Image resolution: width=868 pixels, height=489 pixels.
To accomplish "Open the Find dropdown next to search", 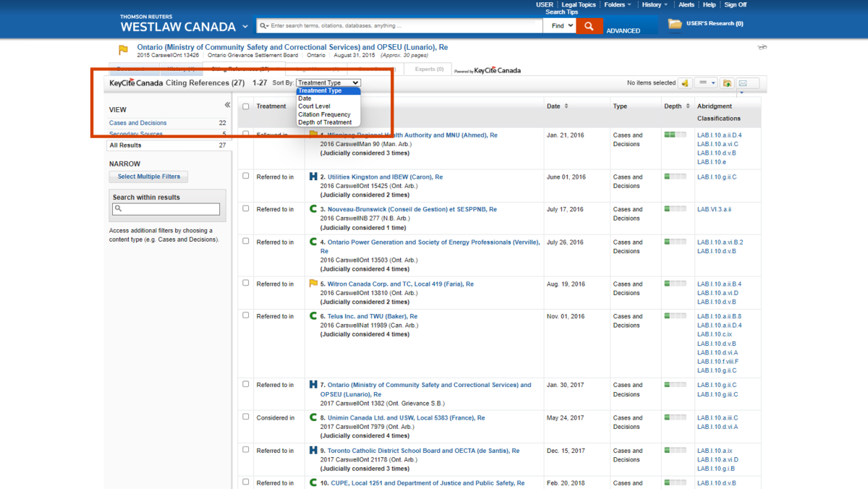I will (561, 25).
